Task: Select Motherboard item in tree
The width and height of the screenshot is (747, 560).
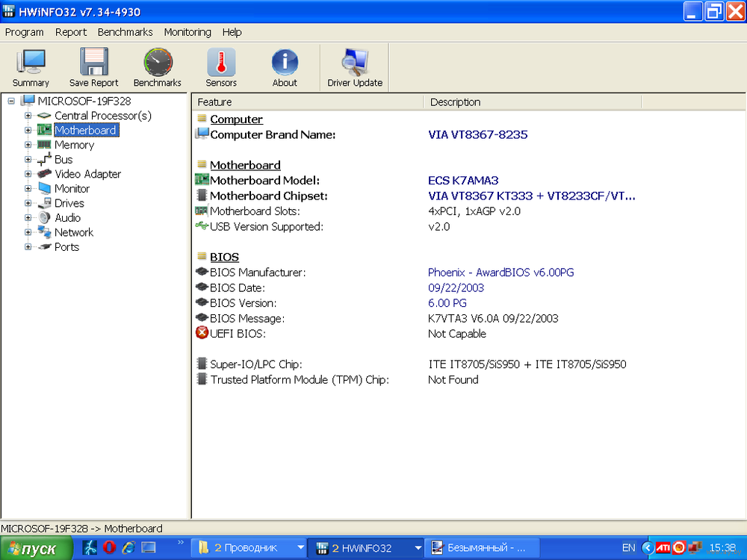Action: tap(86, 130)
